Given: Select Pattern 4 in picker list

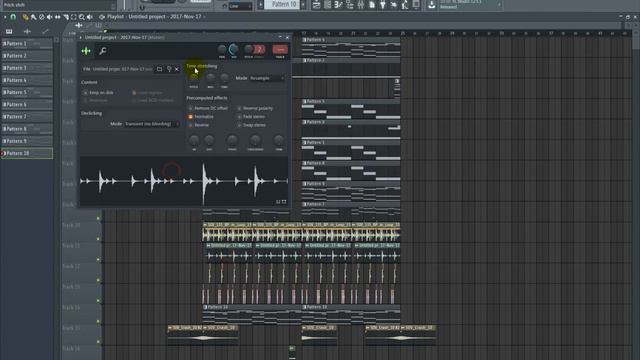Looking at the screenshot, I should click(x=27, y=80).
